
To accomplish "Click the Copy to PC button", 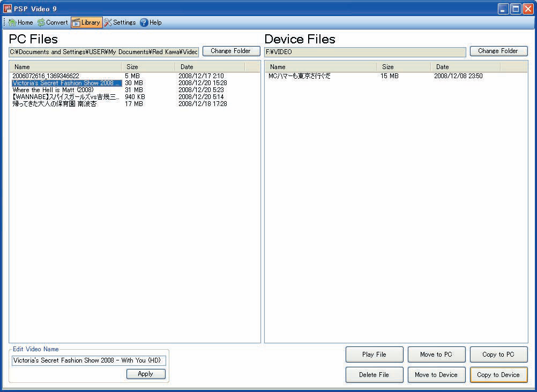I will tap(498, 355).
